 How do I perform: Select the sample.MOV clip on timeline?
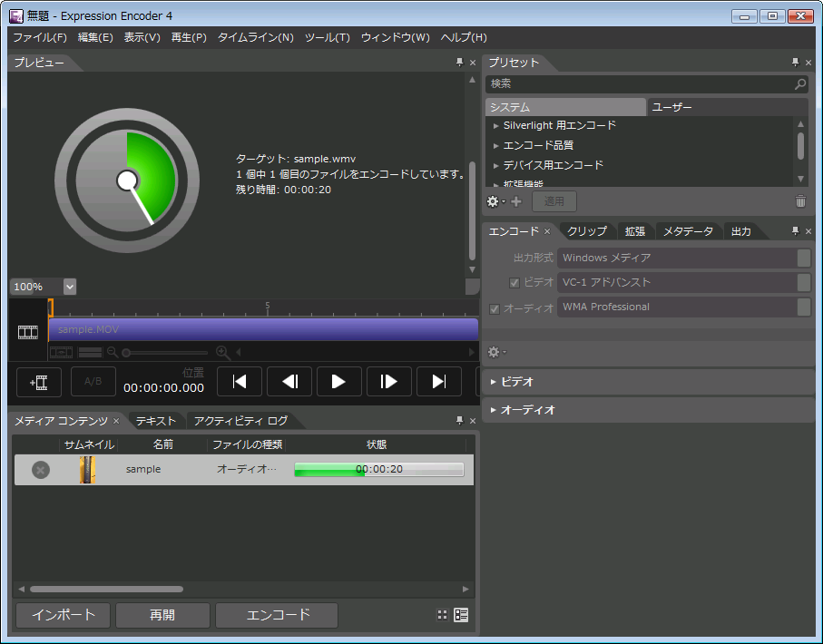pyautogui.click(x=263, y=329)
